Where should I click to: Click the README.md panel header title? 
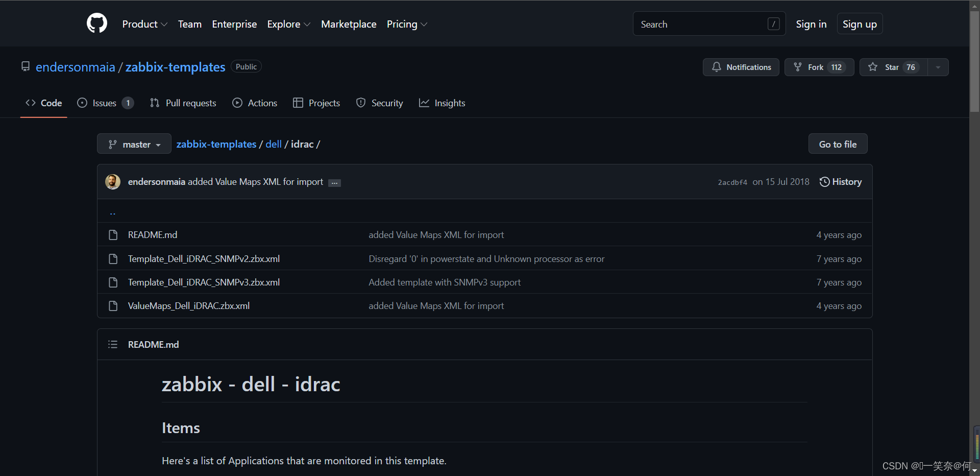pyautogui.click(x=153, y=344)
